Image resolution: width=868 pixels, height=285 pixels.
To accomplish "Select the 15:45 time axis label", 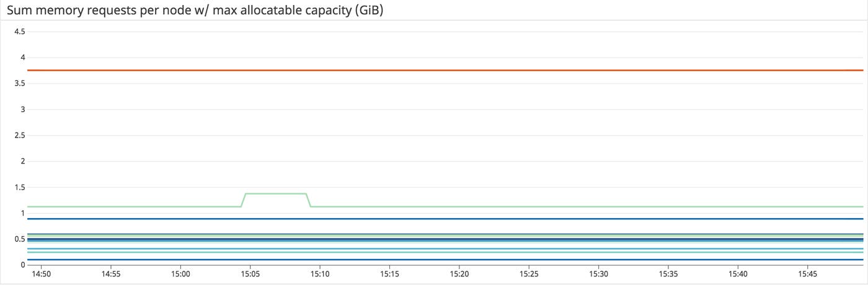I will point(807,273).
